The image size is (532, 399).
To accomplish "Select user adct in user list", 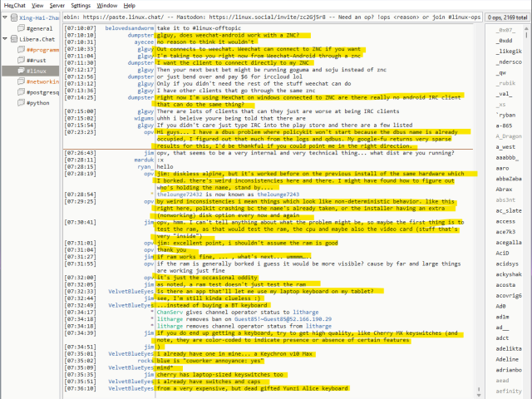I will click(x=502, y=338).
